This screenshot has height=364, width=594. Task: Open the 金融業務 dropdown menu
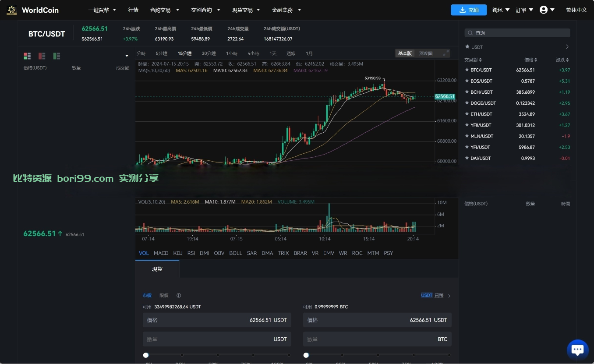[x=286, y=10]
